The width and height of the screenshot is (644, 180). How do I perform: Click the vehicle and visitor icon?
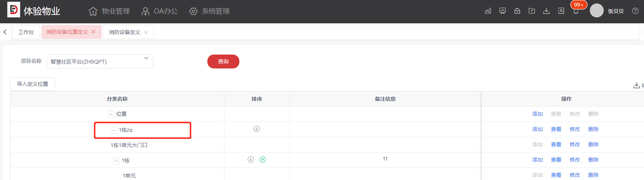(488, 11)
